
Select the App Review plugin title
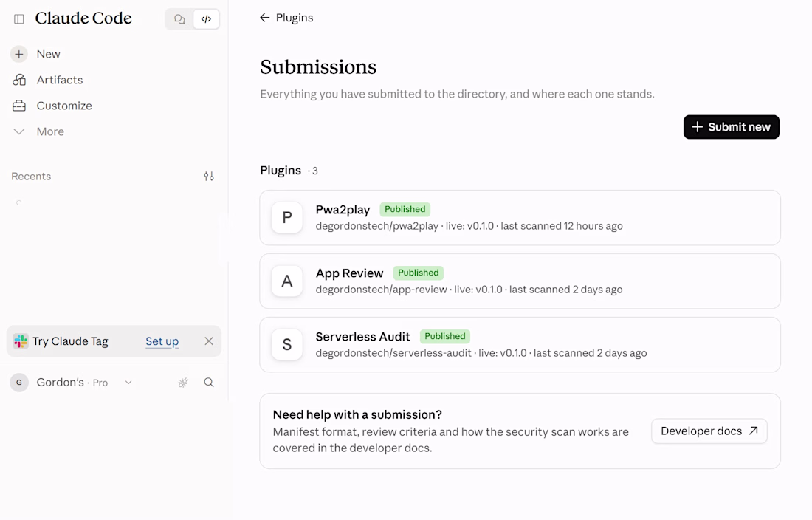coord(350,273)
